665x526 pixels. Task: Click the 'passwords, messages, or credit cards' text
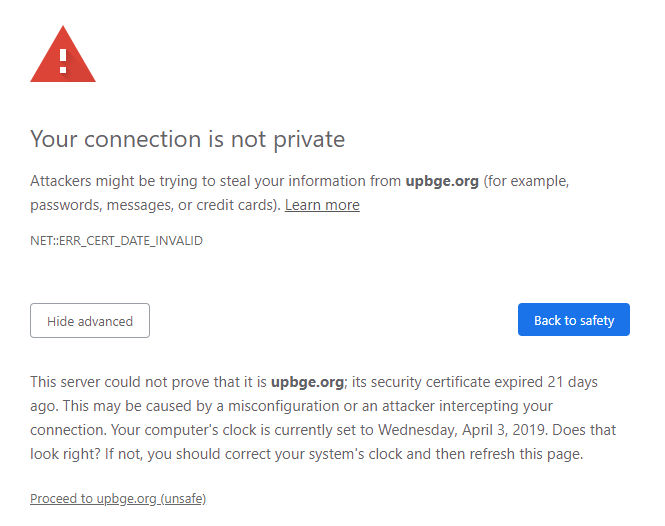coord(154,205)
